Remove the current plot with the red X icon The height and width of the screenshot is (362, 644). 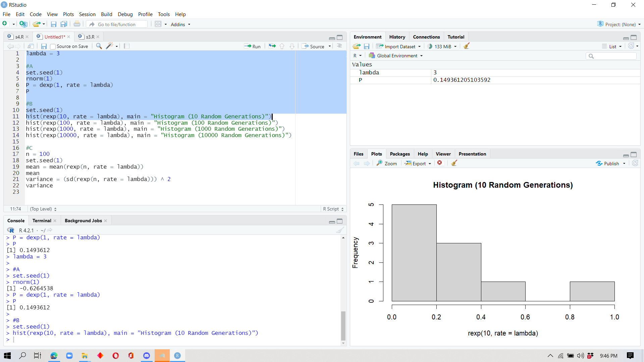coord(440,163)
